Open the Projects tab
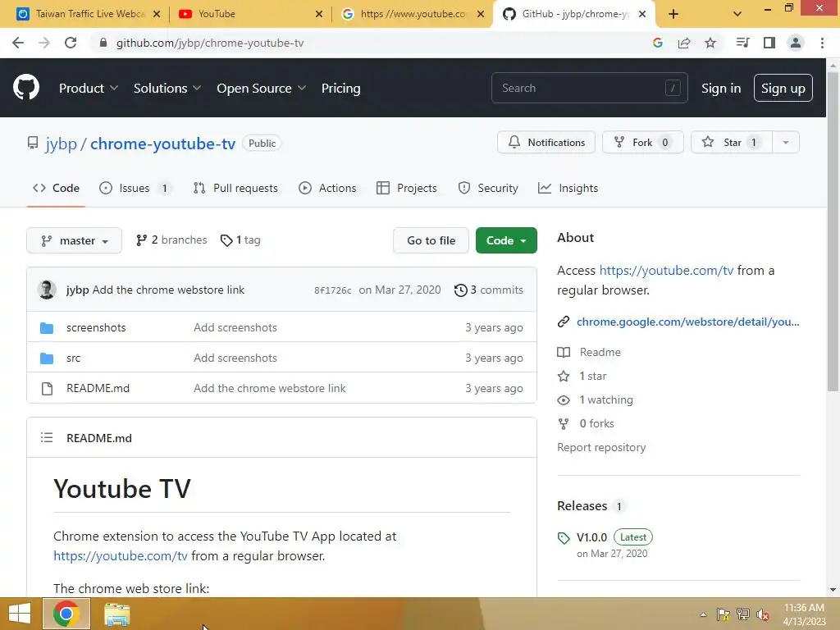The image size is (840, 630). (x=407, y=188)
